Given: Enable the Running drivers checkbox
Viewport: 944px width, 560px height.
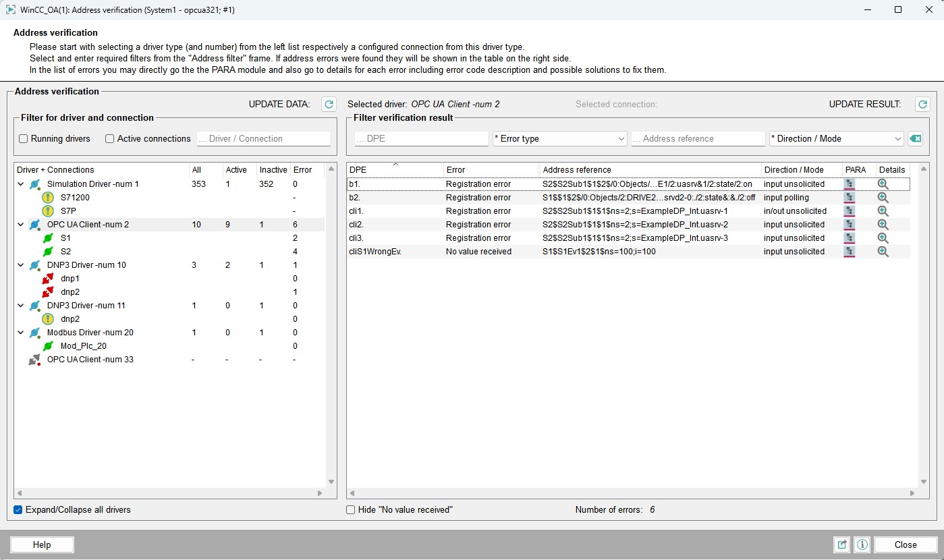Looking at the screenshot, I should 24,139.
